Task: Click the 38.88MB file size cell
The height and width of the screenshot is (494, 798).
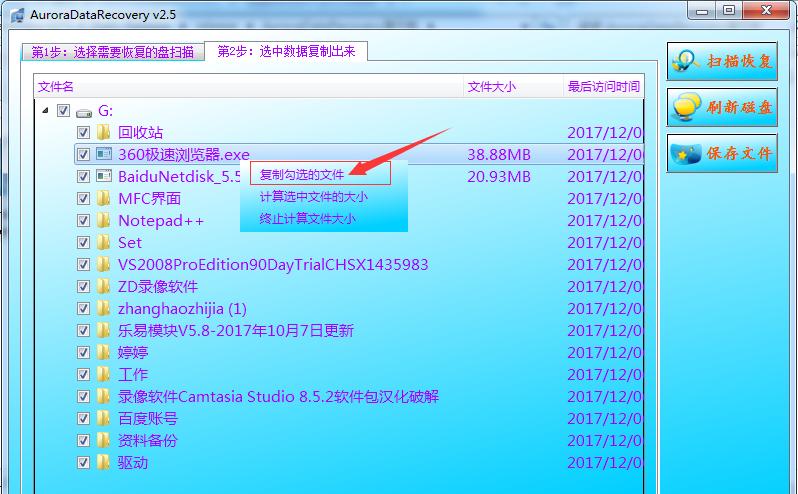Action: point(499,154)
